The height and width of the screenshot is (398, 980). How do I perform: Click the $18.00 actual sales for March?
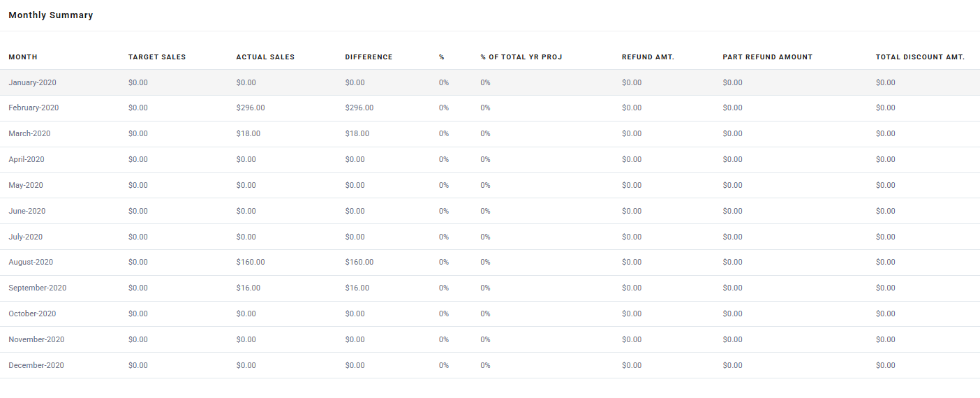click(248, 134)
